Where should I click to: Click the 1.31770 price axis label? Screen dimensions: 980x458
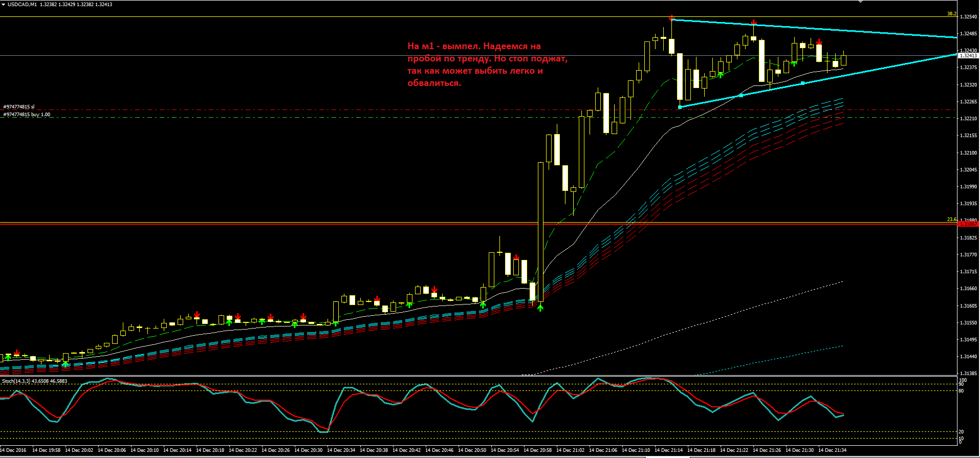969,255
